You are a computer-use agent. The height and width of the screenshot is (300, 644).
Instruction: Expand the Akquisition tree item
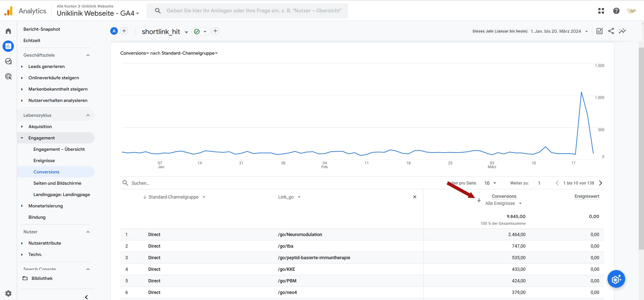pos(22,127)
